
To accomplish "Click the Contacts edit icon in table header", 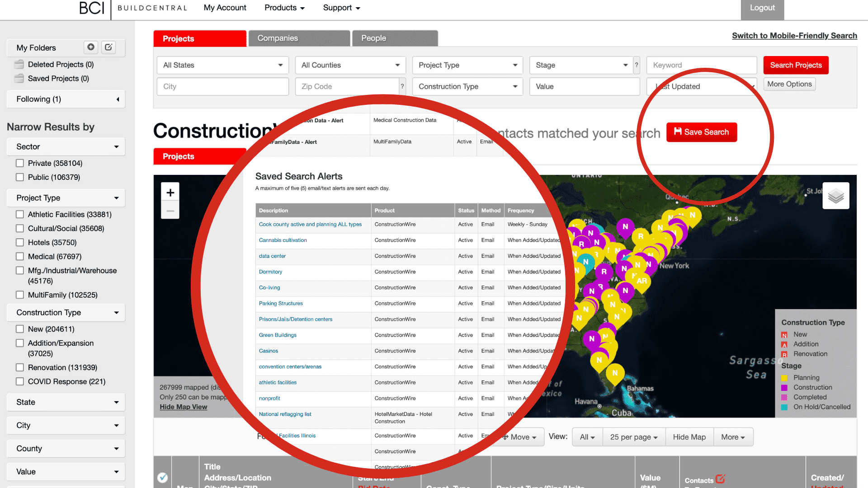I will pos(721,479).
